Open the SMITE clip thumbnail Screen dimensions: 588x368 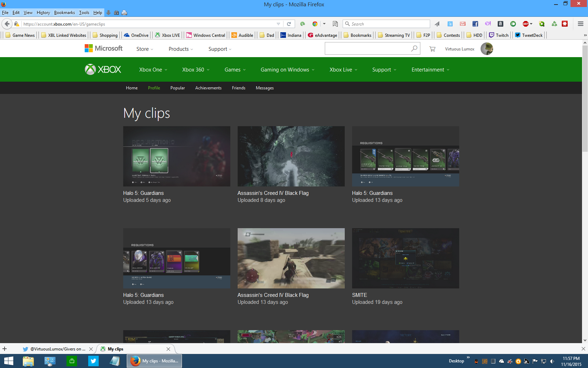pyautogui.click(x=406, y=258)
